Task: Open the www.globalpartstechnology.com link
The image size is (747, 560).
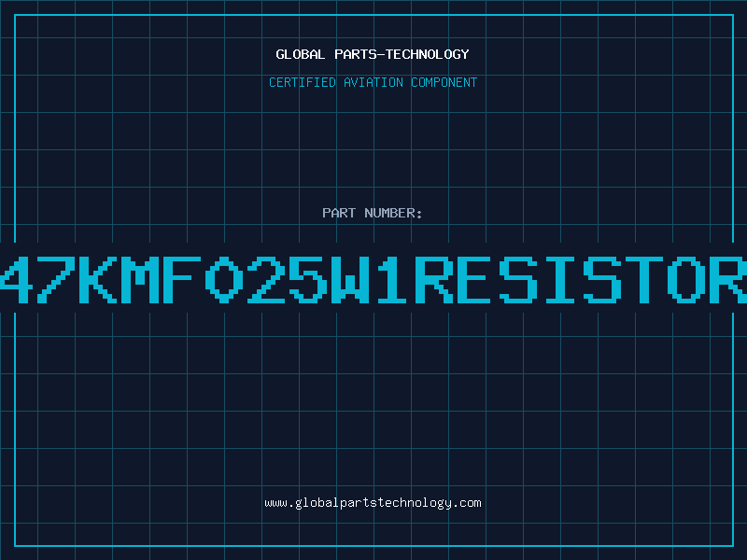Action: tap(373, 503)
